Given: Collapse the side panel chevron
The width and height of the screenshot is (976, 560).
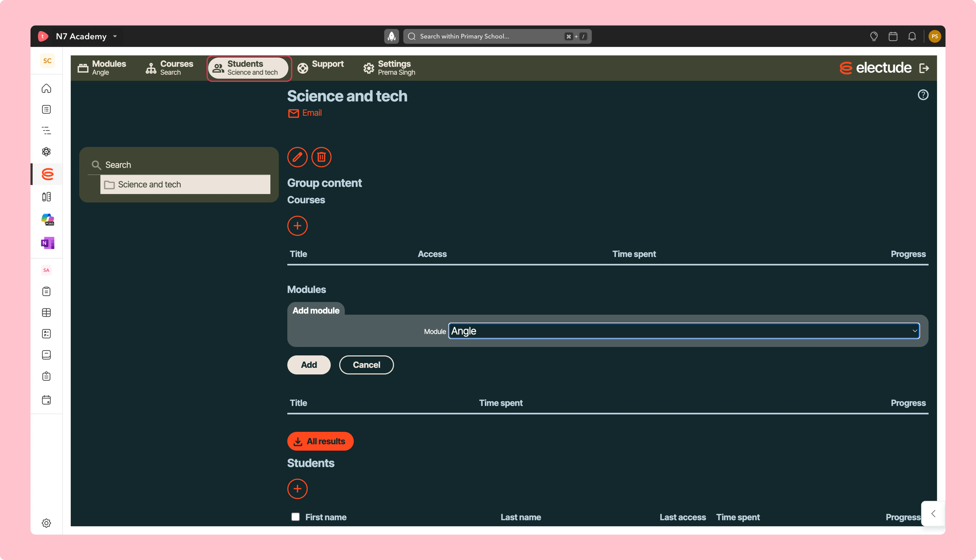Looking at the screenshot, I should [x=933, y=513].
